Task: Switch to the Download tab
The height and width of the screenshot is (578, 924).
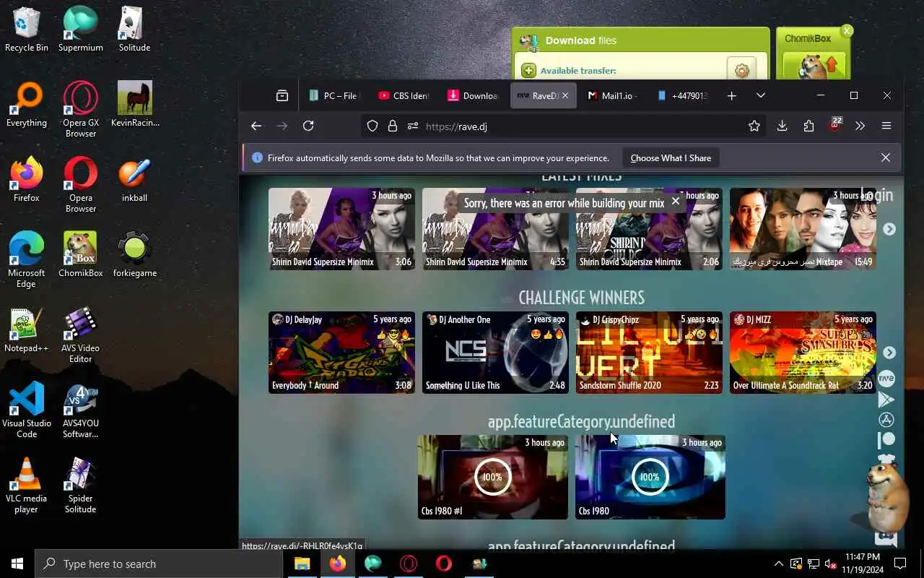Action: click(473, 95)
